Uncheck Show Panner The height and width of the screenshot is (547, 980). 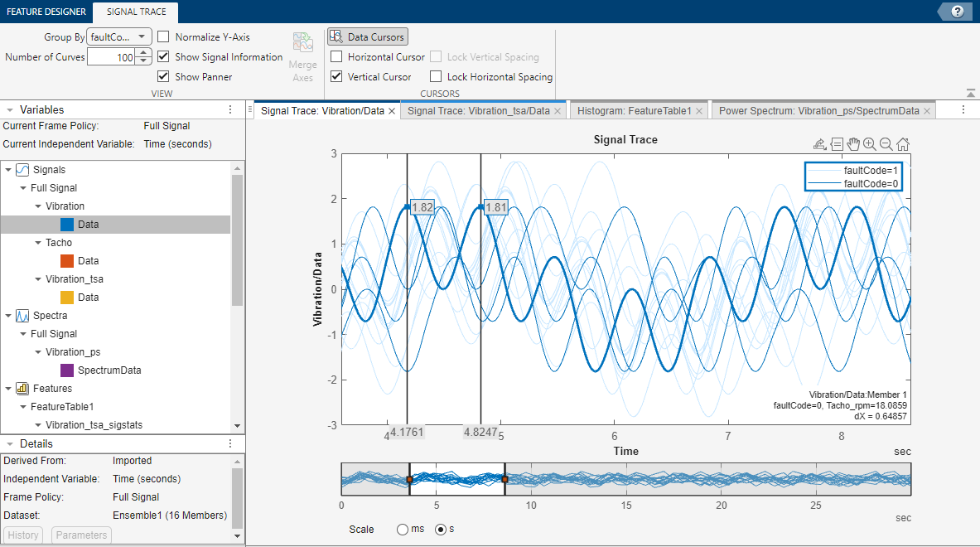click(163, 76)
